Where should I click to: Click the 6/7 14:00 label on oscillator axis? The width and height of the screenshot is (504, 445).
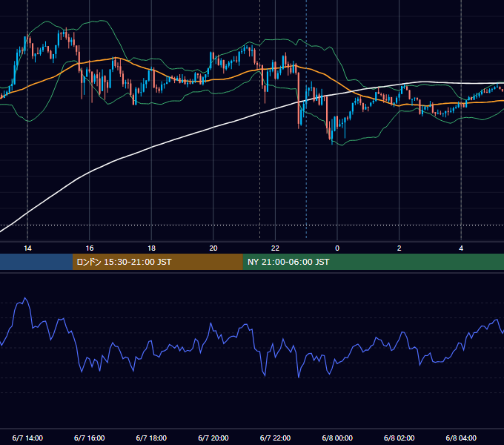coord(27,438)
